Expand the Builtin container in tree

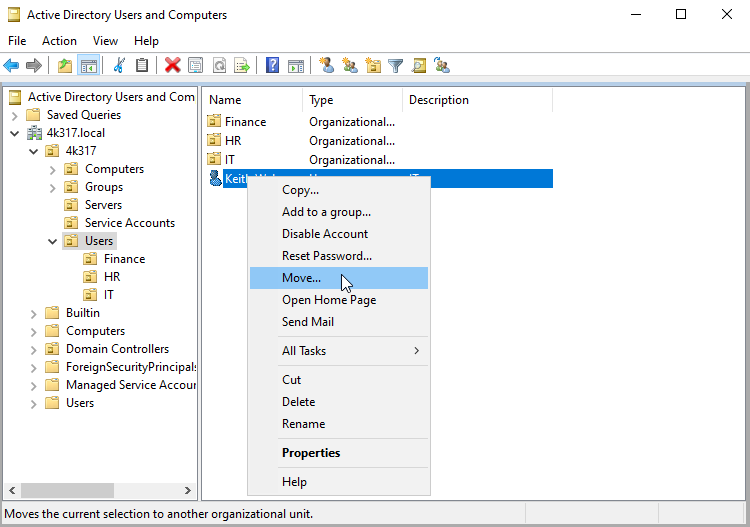click(33, 313)
